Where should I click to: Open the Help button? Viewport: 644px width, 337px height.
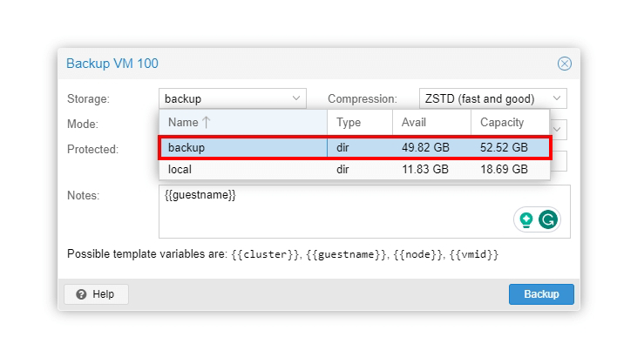96,294
